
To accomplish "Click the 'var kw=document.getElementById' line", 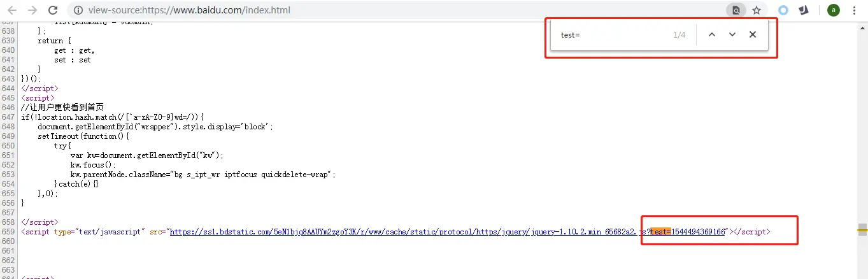I will [x=147, y=155].
